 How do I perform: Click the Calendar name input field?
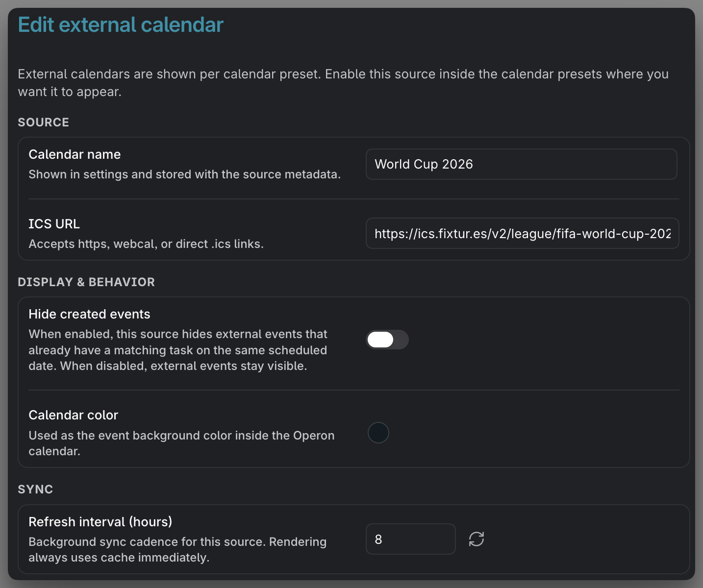coord(522,164)
